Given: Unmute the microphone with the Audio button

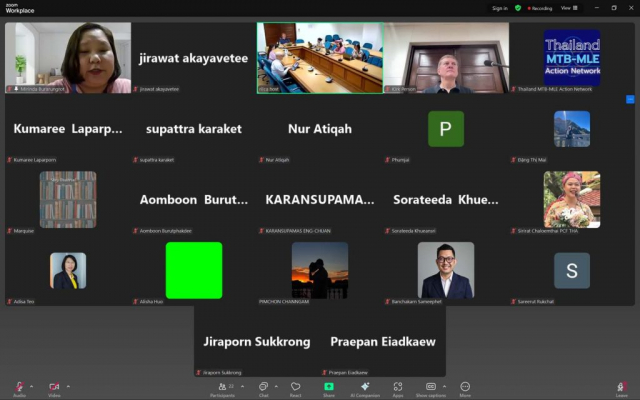Looking at the screenshot, I should pyautogui.click(x=19, y=386).
